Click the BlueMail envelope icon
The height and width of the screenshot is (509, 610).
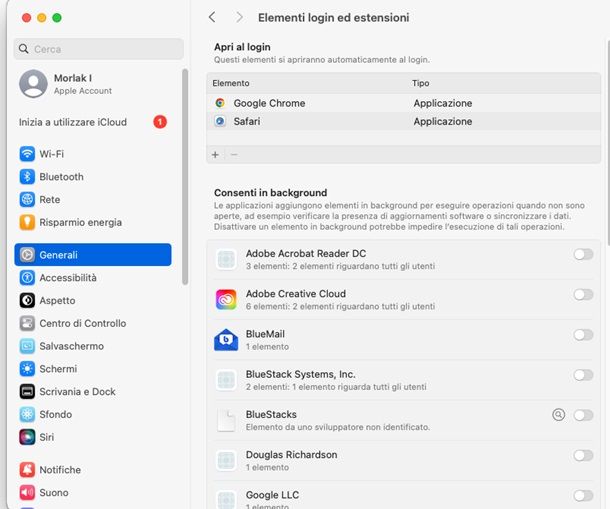point(226,340)
